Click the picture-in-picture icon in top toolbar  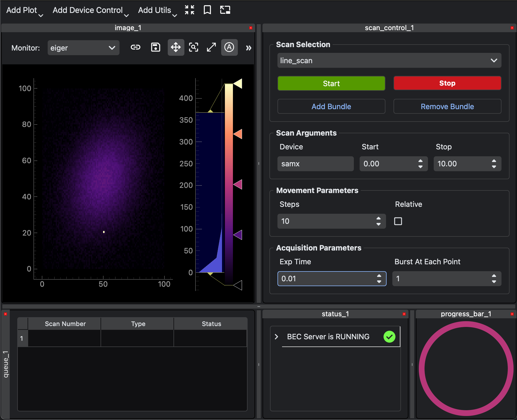click(225, 10)
